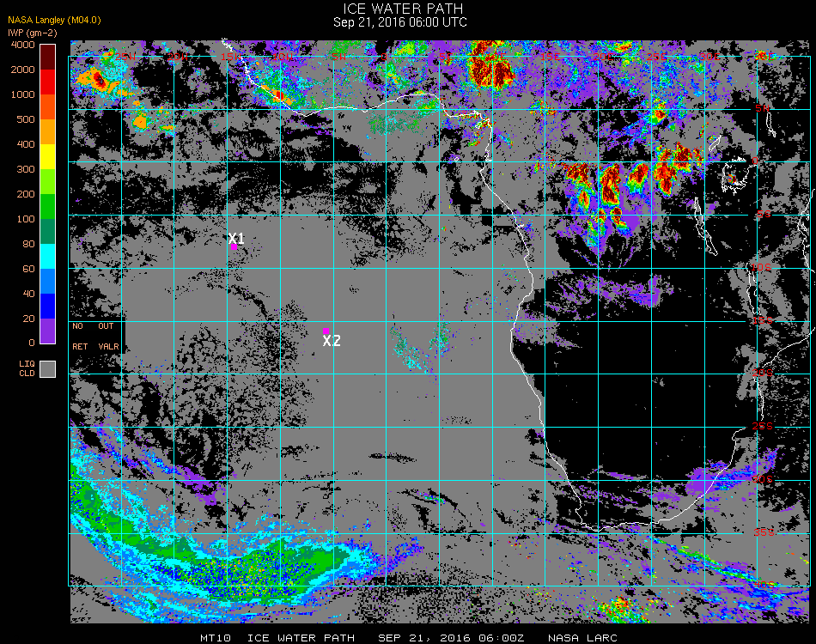
Task: Click the 'RET' legend label
Action: [x=80, y=346]
